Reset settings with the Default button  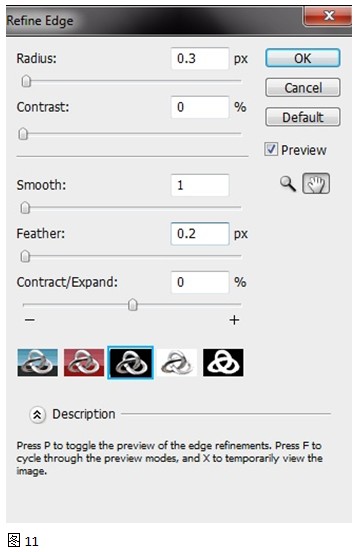303,117
